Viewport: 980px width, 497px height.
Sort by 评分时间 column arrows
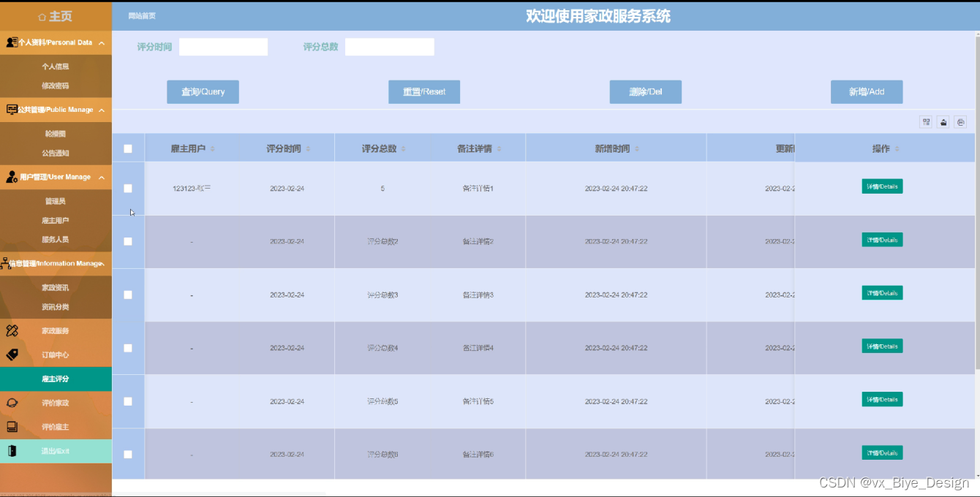tap(308, 148)
